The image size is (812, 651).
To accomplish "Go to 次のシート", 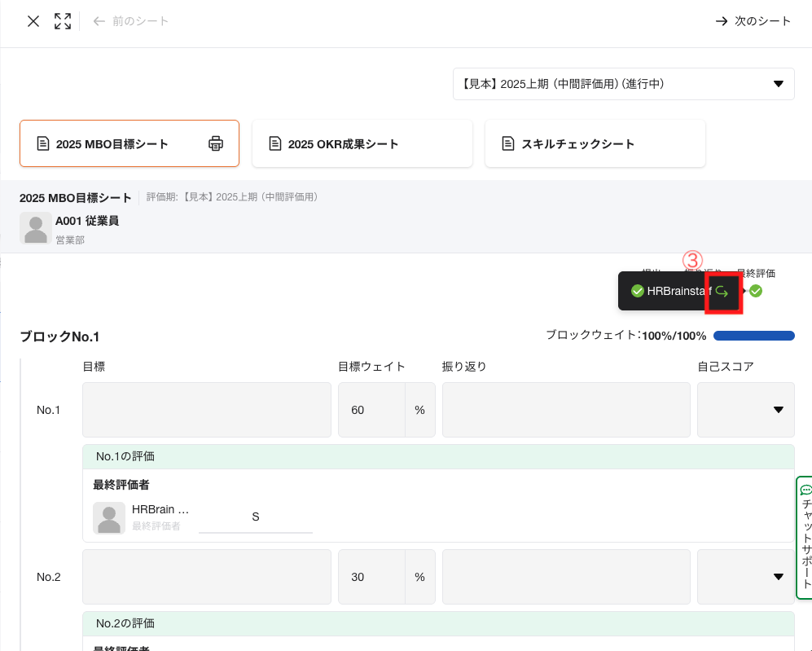I will pyautogui.click(x=753, y=21).
